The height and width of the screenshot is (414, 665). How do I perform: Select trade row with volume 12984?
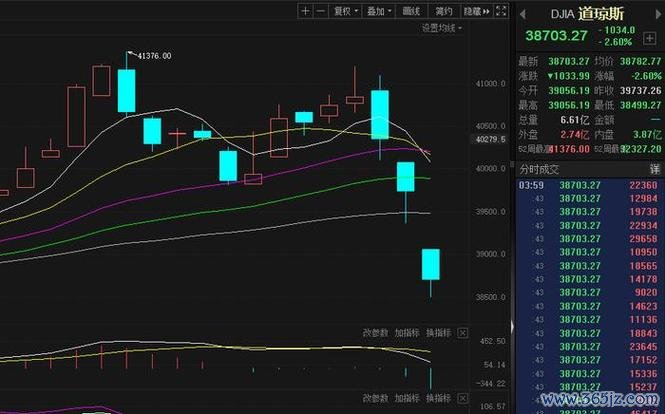[590, 199]
